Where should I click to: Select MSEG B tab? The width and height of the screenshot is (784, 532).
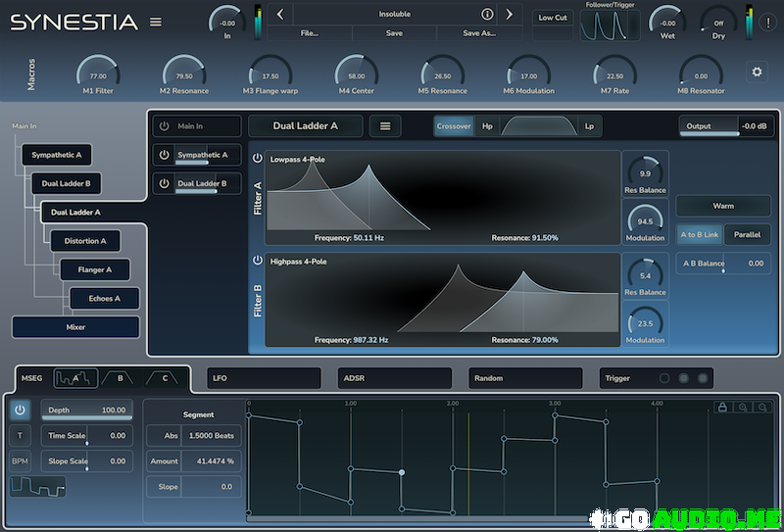tap(120, 378)
